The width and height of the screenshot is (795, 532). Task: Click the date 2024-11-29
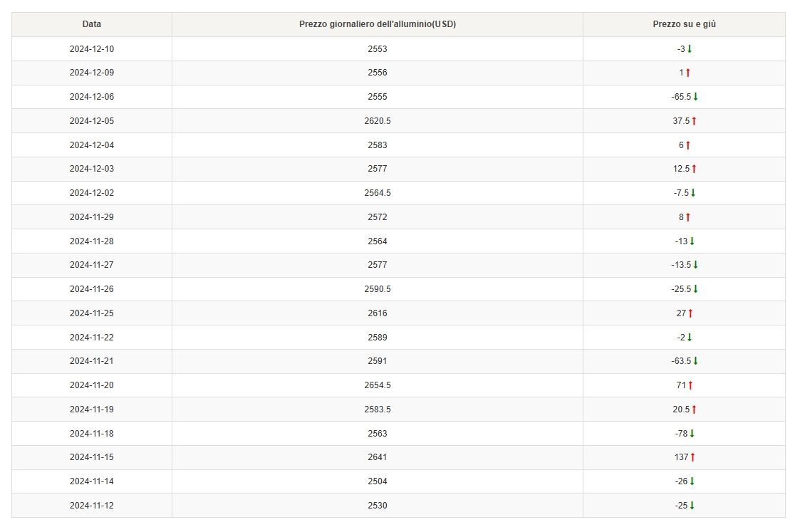click(91, 217)
